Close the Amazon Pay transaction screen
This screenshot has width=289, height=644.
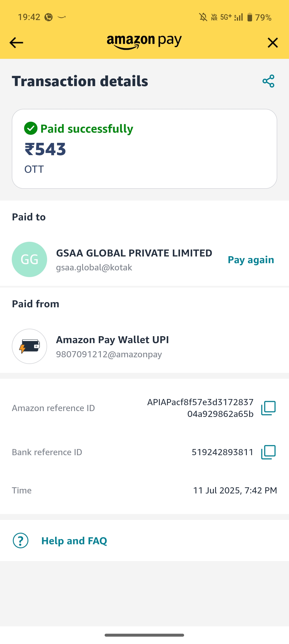(x=273, y=43)
